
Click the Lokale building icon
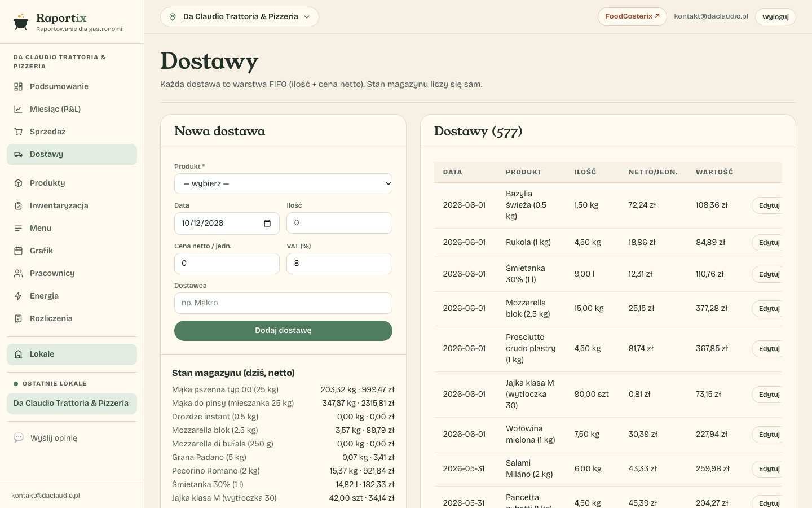point(19,354)
